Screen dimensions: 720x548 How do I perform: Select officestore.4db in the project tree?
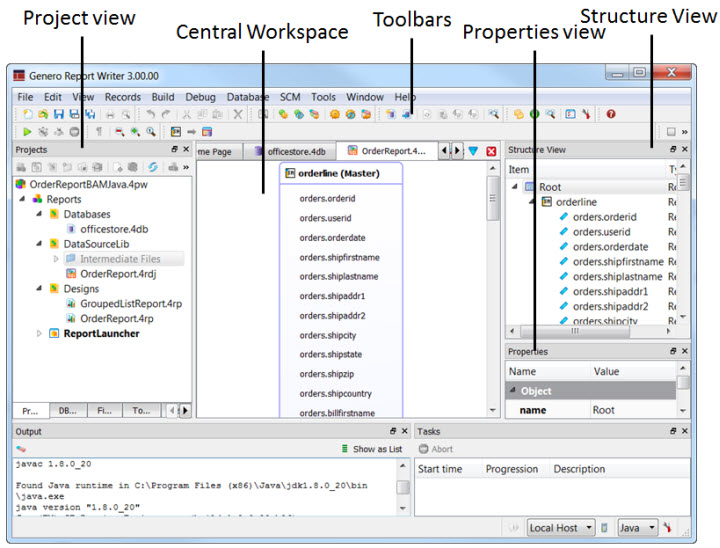coord(114,229)
